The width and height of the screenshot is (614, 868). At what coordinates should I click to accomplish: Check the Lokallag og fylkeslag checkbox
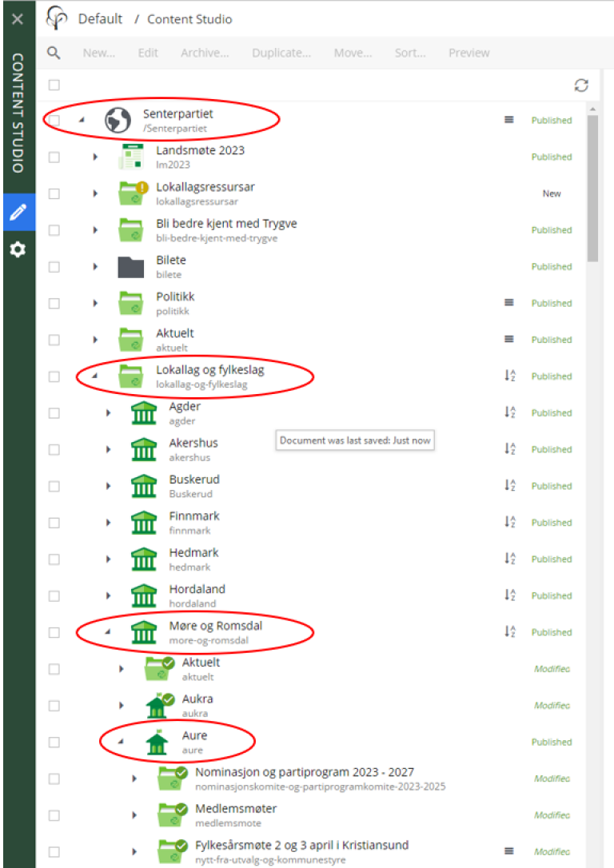(x=54, y=376)
